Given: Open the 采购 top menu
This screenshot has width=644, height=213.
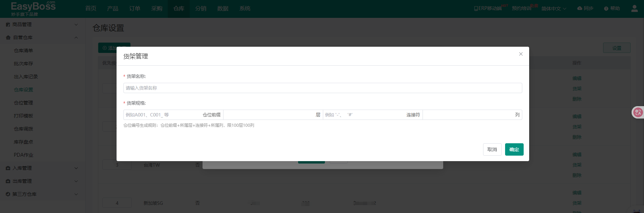Looking at the screenshot, I should (x=157, y=9).
